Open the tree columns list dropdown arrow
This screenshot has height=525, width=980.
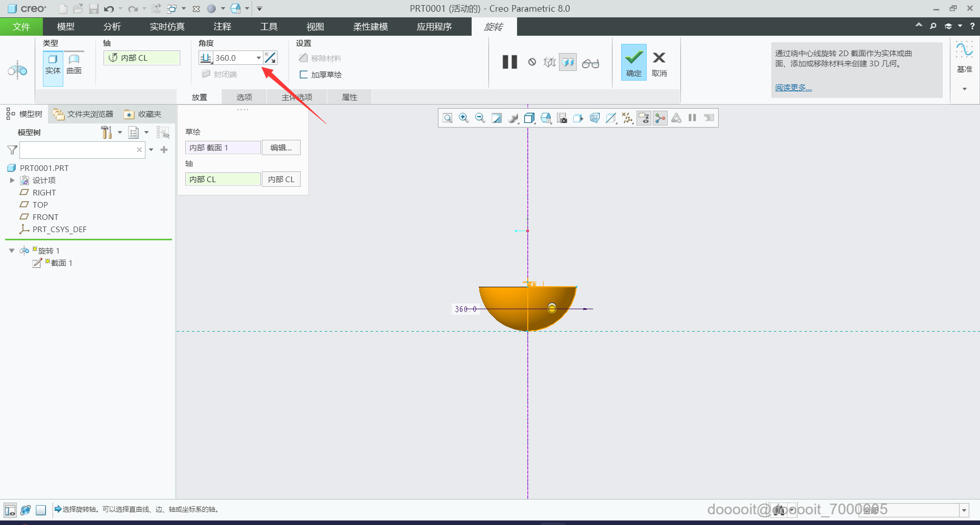pyautogui.click(x=146, y=133)
